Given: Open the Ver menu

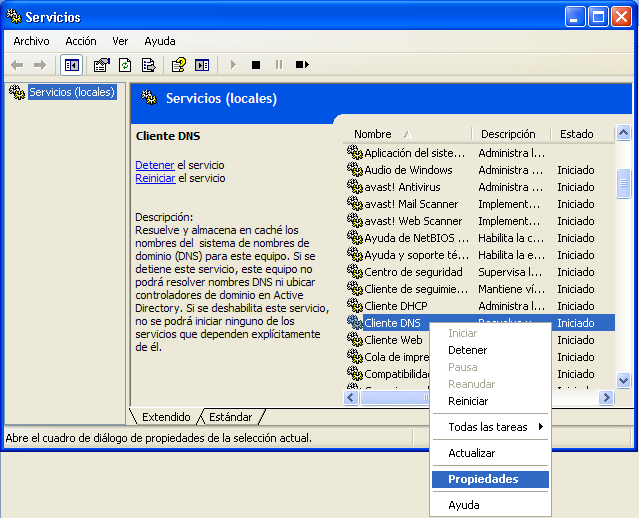Looking at the screenshot, I should [x=120, y=41].
